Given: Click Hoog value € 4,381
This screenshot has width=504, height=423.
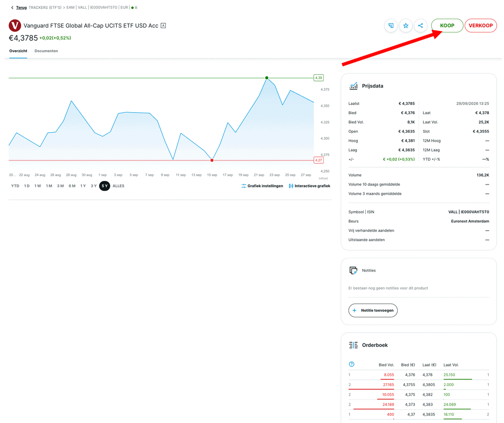Looking at the screenshot, I should [x=408, y=141].
